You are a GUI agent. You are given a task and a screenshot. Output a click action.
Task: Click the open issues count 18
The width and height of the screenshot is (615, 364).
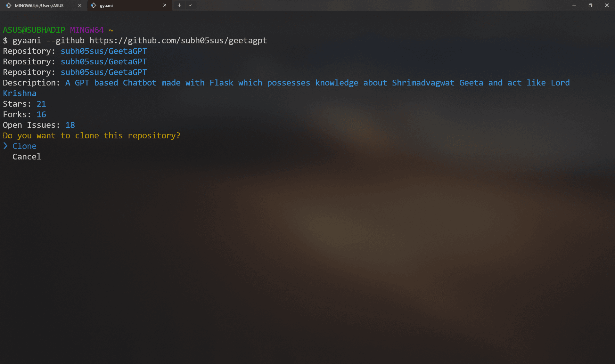coord(70,125)
